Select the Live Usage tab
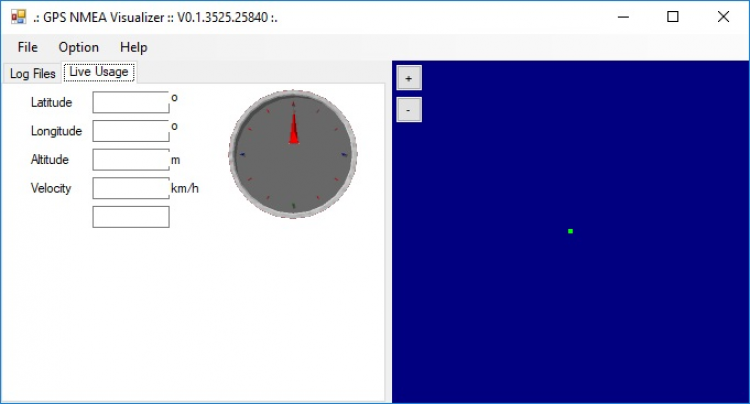This screenshot has height=404, width=750. [x=98, y=72]
